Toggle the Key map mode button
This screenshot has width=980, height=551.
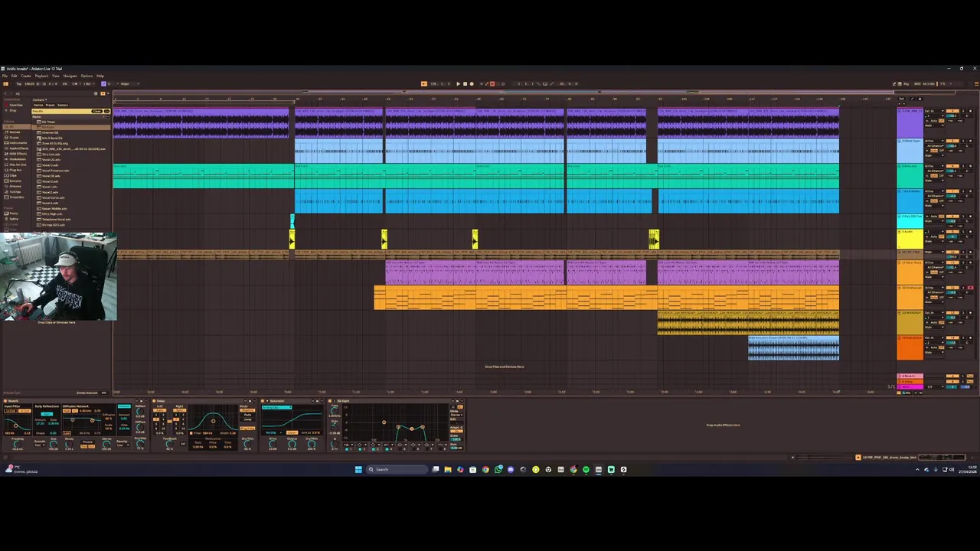pos(906,84)
